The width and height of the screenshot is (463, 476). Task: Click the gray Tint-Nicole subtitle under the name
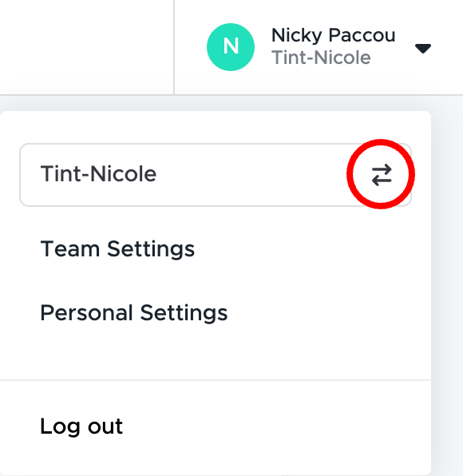[321, 58]
